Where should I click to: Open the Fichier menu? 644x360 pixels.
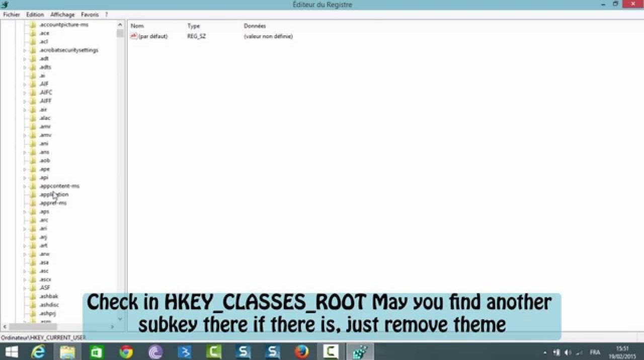click(12, 15)
